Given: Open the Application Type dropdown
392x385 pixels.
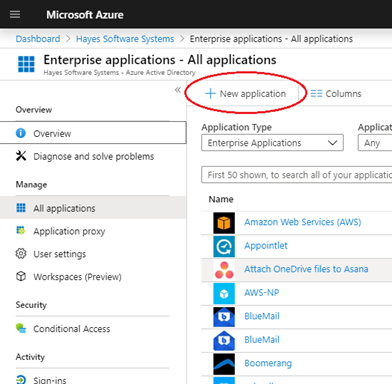Looking at the screenshot, I should [272, 143].
